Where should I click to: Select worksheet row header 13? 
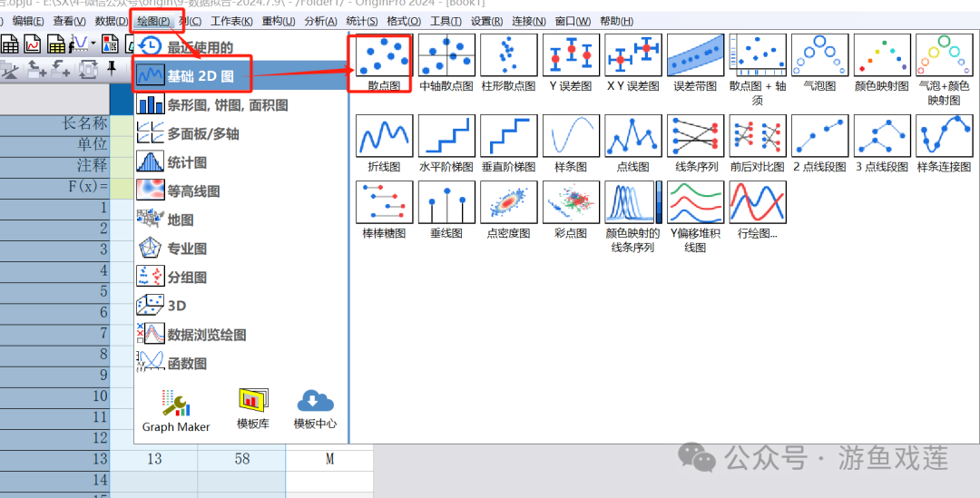point(55,459)
